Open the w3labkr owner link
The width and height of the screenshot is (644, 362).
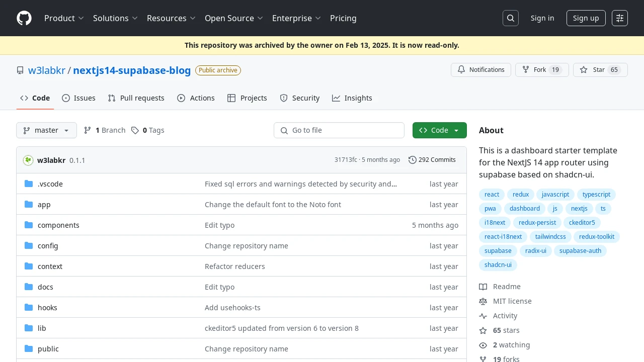47,70
